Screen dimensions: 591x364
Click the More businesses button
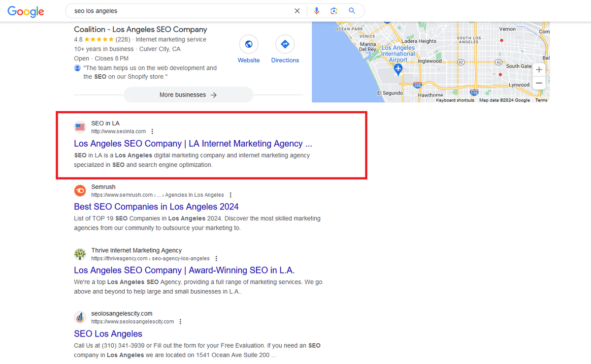[188, 95]
